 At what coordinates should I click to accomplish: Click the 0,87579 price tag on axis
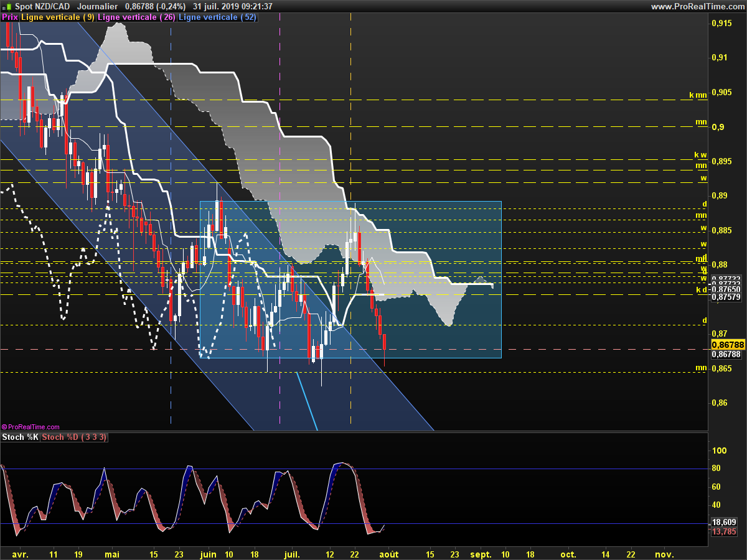point(726,298)
